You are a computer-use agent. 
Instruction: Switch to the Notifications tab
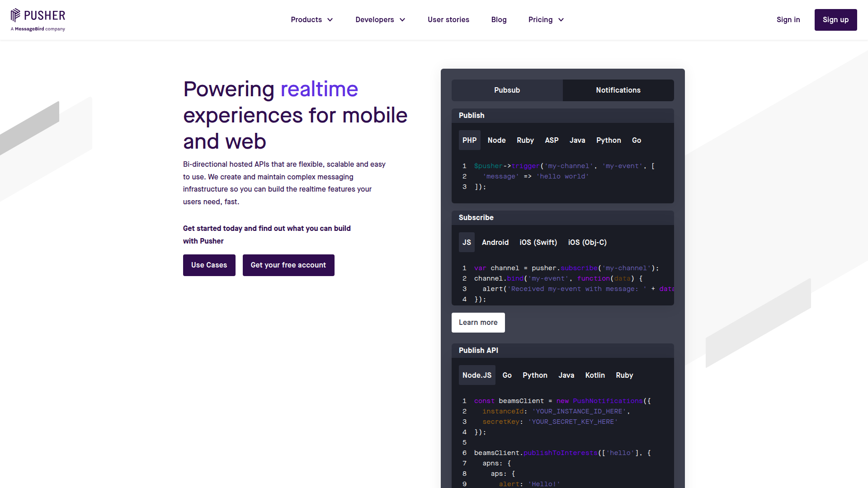click(x=618, y=90)
